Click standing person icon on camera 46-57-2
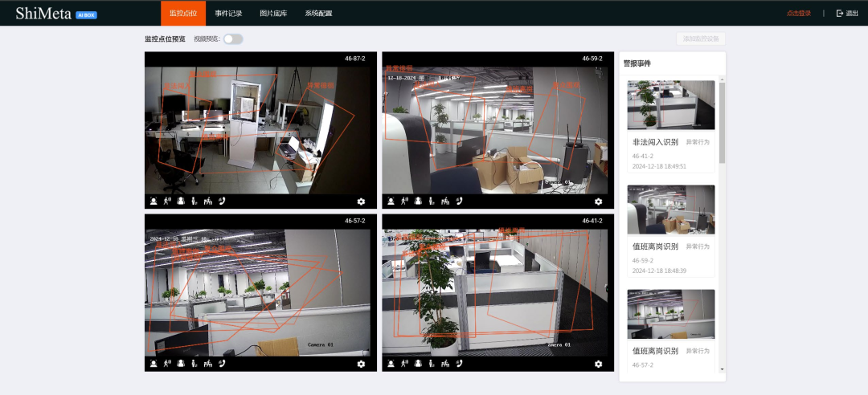This screenshot has width=868, height=395. [194, 364]
